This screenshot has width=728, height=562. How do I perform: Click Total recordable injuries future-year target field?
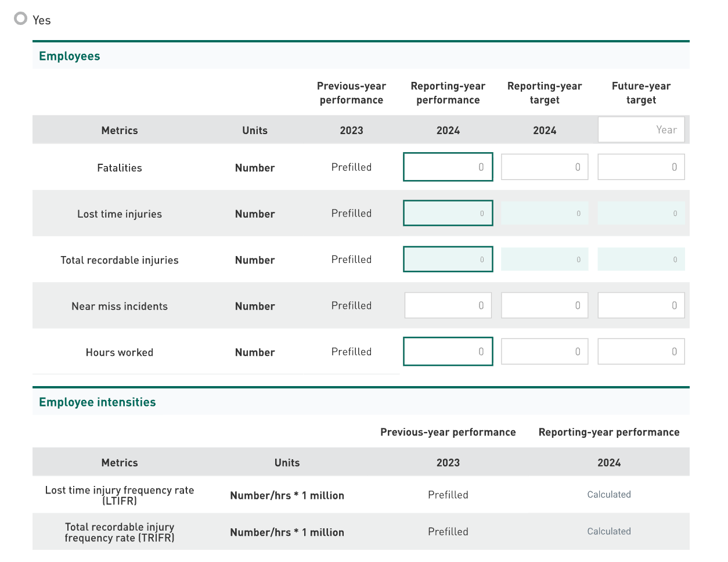[x=641, y=260]
